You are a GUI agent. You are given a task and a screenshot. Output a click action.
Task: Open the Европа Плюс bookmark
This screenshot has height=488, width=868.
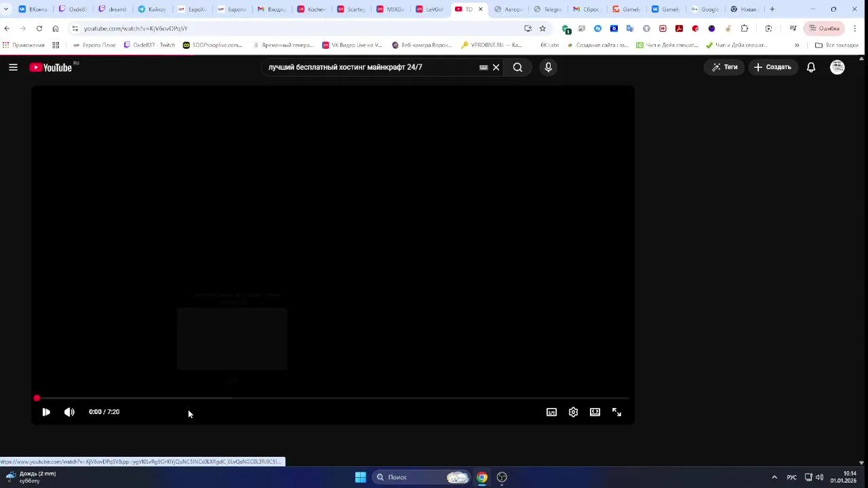click(x=94, y=45)
